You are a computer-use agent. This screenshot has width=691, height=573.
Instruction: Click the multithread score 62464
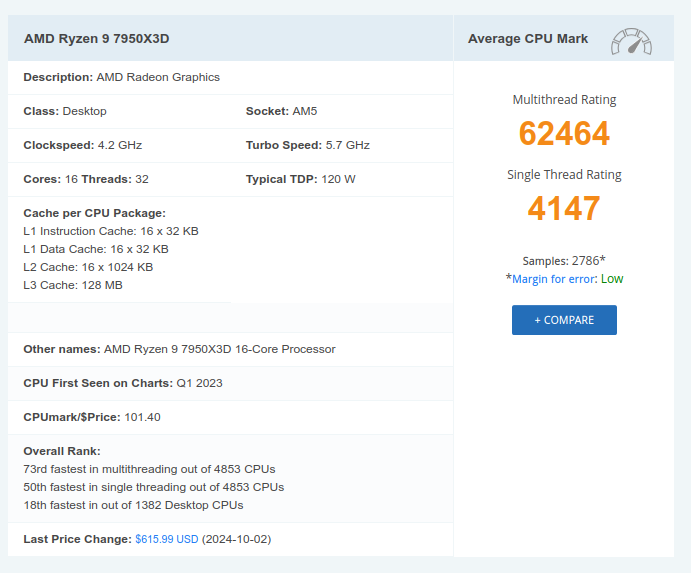point(564,133)
